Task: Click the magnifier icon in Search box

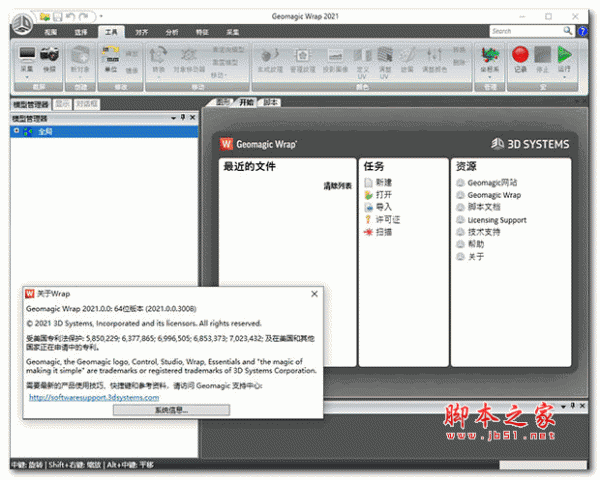Action: [567, 31]
